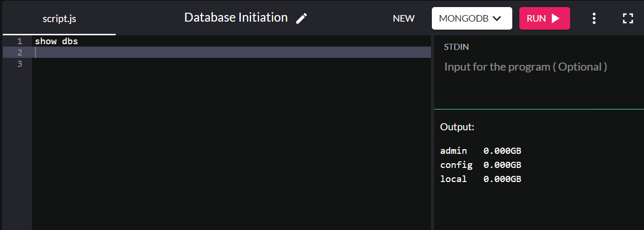644x230 pixels.
Task: Click the Output heading label
Action: click(457, 127)
